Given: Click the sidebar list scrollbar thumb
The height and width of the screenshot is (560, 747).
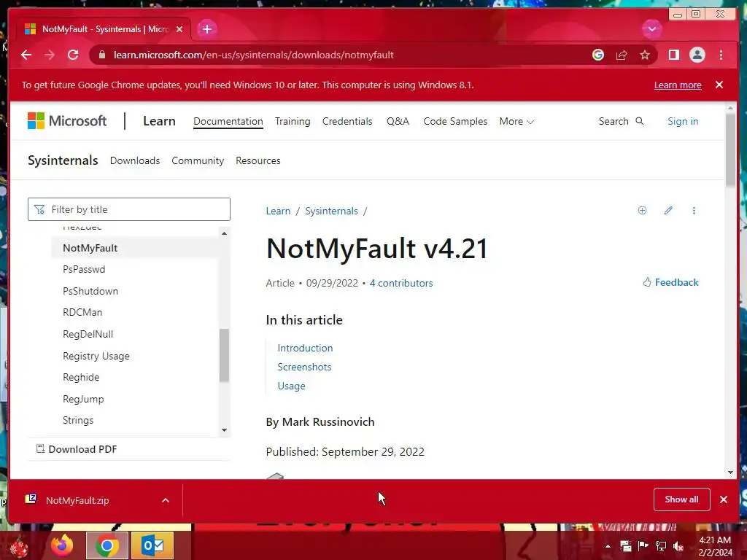Looking at the screenshot, I should coord(224,355).
